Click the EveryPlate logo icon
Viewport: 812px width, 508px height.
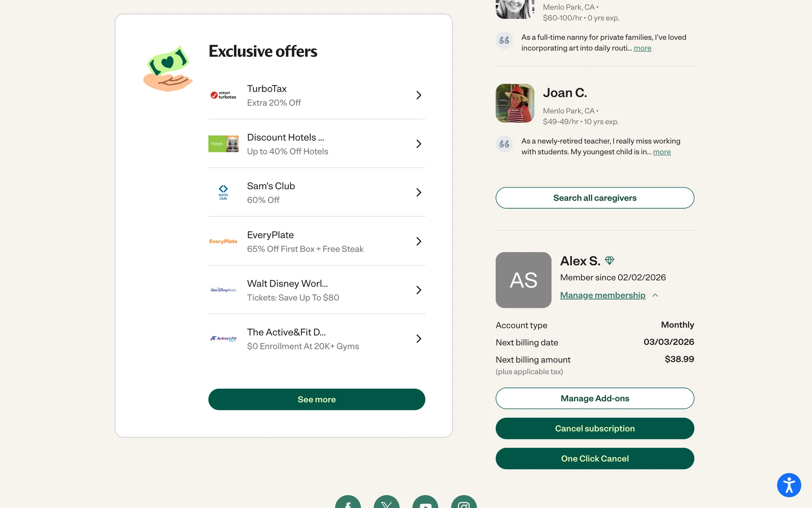tap(223, 241)
